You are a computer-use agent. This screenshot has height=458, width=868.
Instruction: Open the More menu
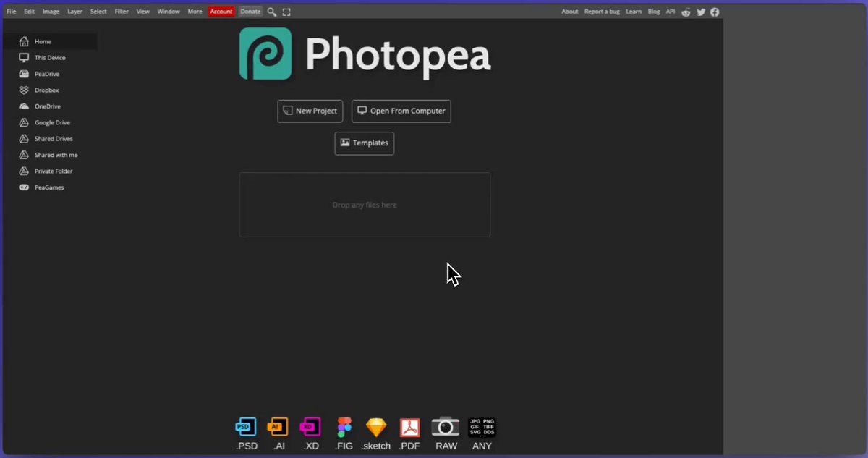pyautogui.click(x=195, y=12)
